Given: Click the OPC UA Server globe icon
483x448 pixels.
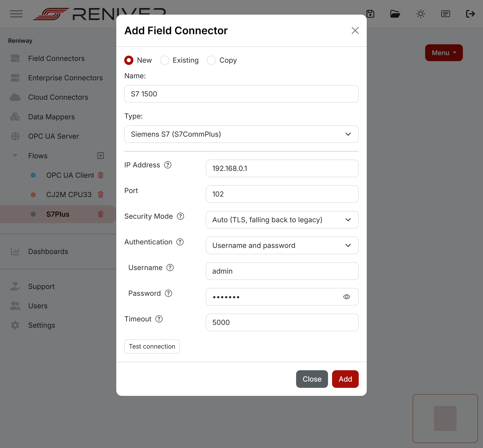Looking at the screenshot, I should pos(15,136).
